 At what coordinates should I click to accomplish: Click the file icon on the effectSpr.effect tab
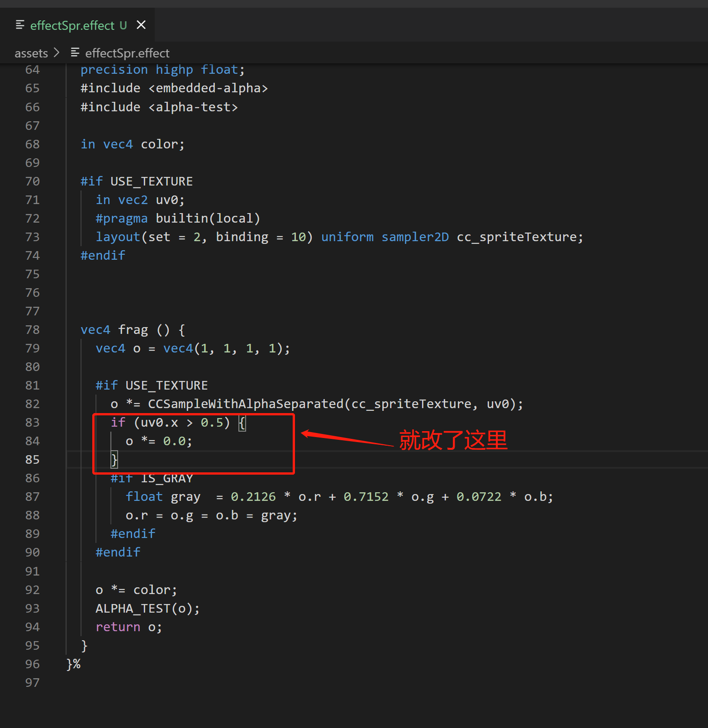20,25
